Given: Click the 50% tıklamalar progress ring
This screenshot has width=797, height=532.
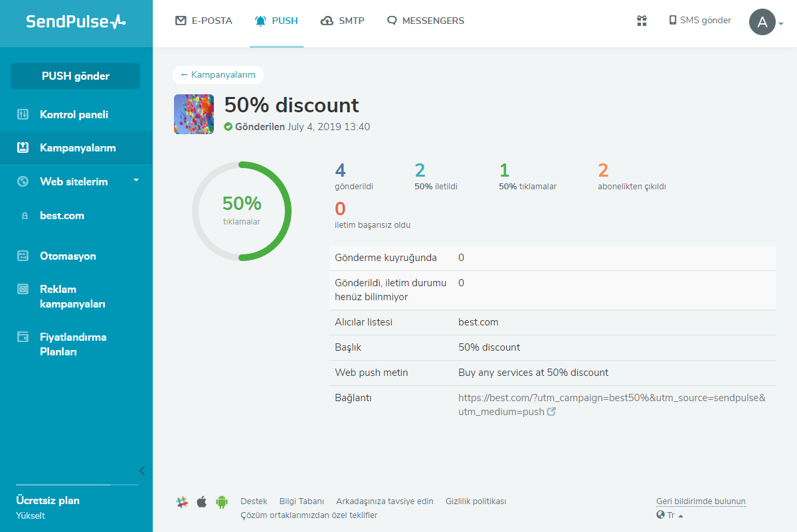Looking at the screenshot, I should coord(242,211).
